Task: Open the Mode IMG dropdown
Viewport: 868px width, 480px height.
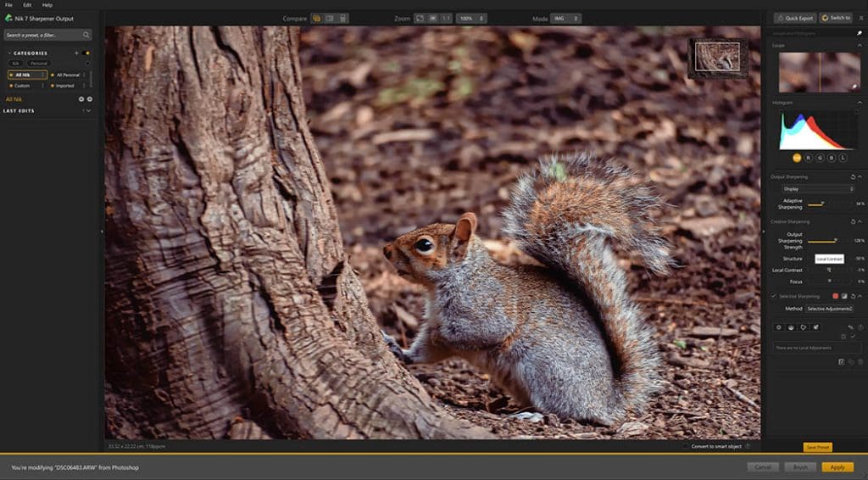Action: [x=565, y=19]
